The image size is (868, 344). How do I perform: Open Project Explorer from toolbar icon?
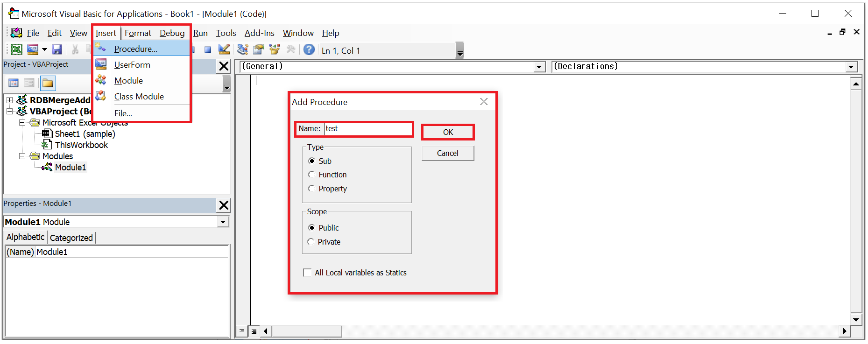(243, 49)
